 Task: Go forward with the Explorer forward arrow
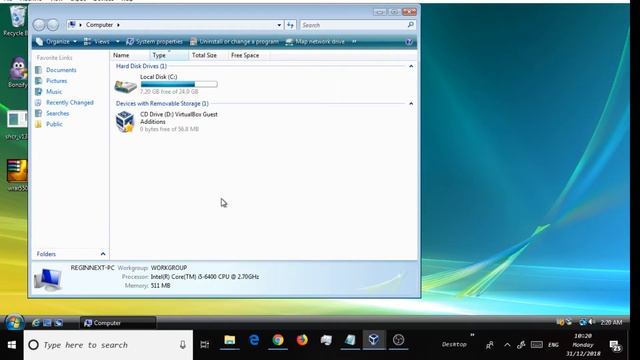53,25
